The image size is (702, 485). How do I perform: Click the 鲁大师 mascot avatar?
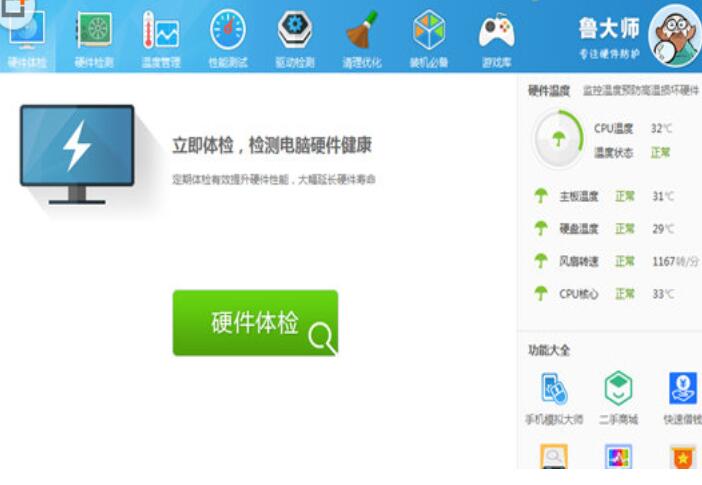coord(675,36)
